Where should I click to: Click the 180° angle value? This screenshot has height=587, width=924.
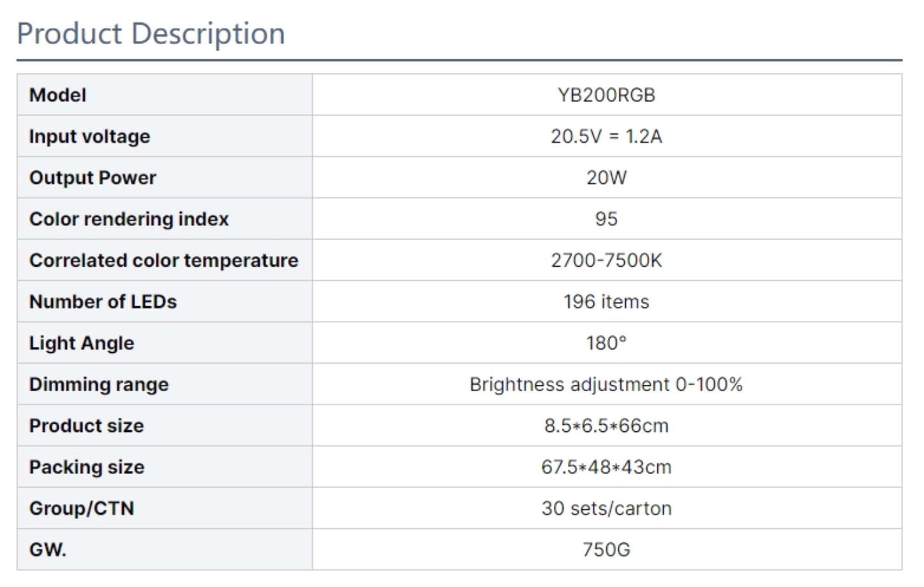click(606, 343)
